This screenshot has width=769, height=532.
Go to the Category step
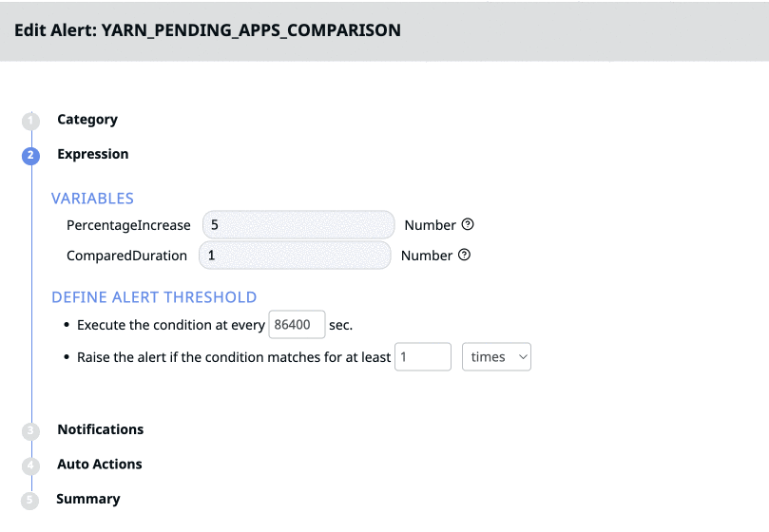[87, 120]
